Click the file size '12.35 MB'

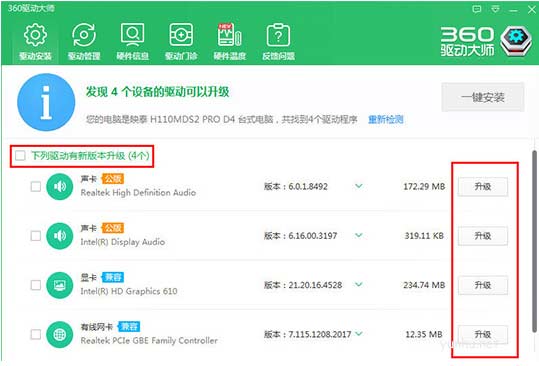point(424,334)
